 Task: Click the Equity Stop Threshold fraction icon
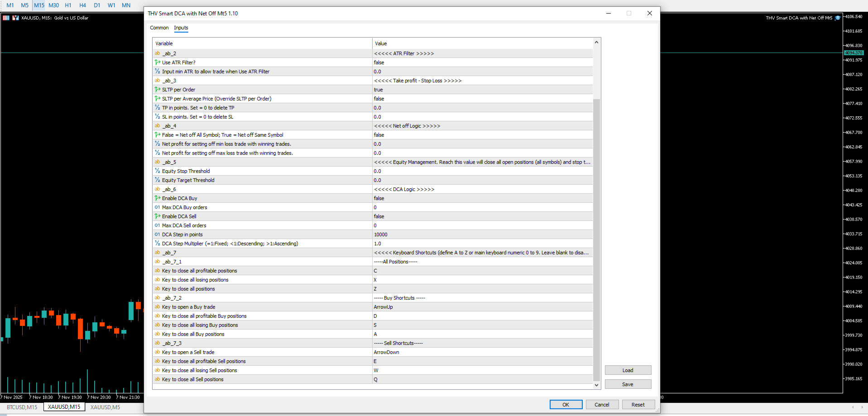pyautogui.click(x=157, y=171)
